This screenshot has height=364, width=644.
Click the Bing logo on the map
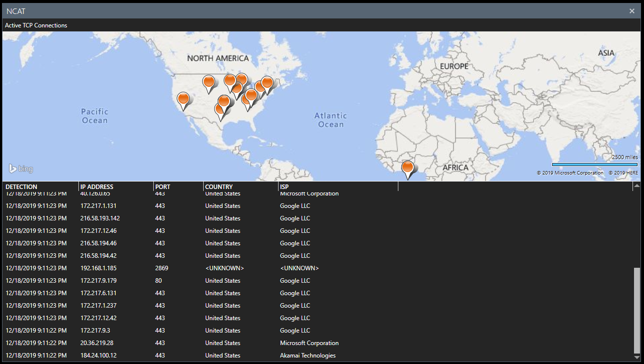coord(20,168)
